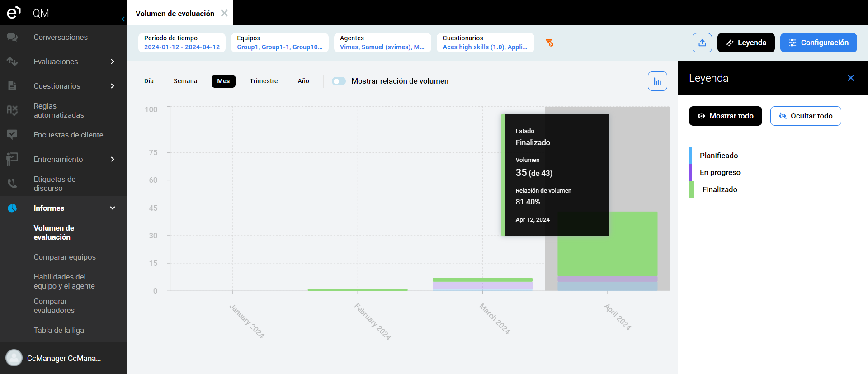Image resolution: width=868 pixels, height=374 pixels.
Task: Collapse the sidebar with the chevron arrow
Action: coord(123,19)
